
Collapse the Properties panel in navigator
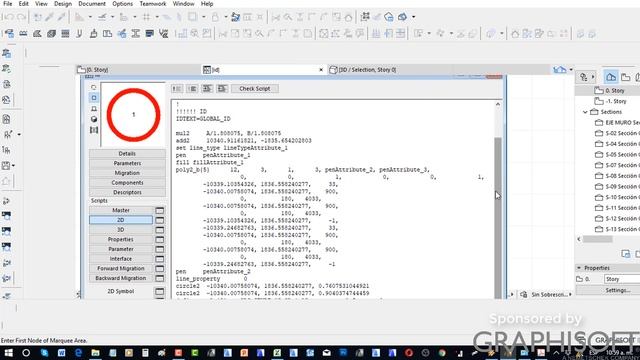(579, 268)
